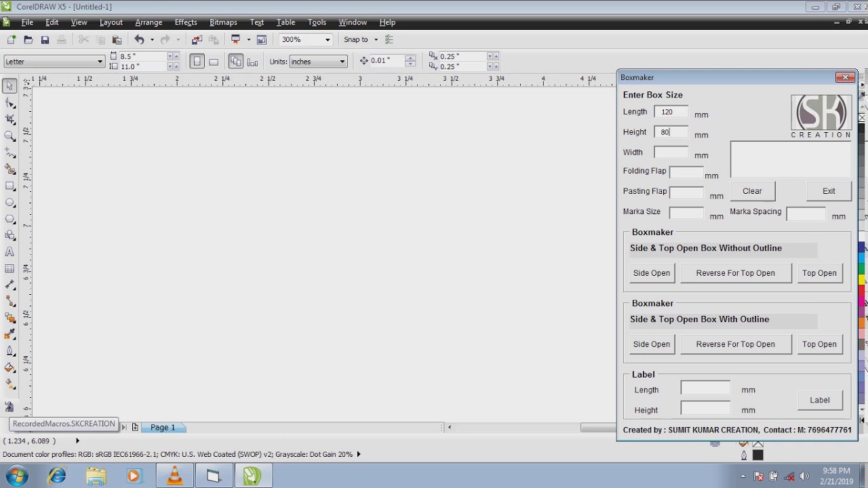Select the Pick tool in toolbox

[9, 86]
